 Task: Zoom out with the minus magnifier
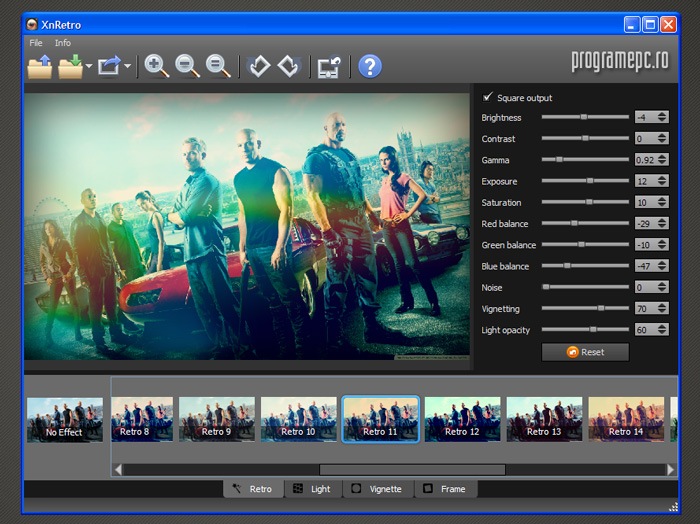[187, 67]
